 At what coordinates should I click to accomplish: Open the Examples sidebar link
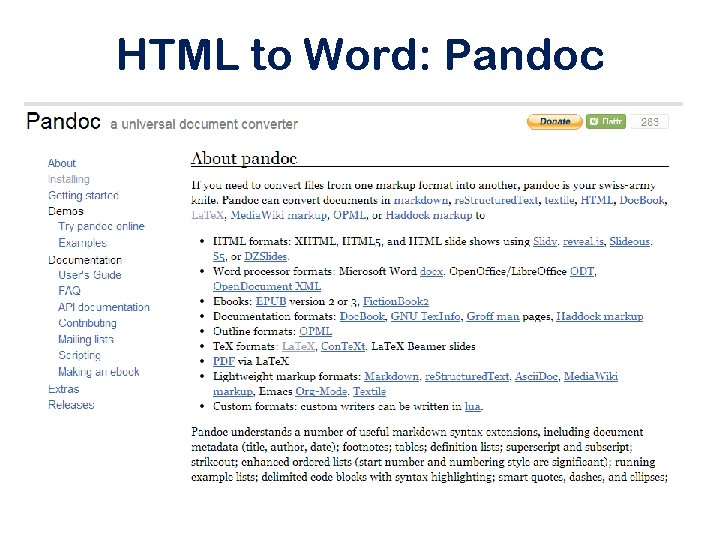83,242
